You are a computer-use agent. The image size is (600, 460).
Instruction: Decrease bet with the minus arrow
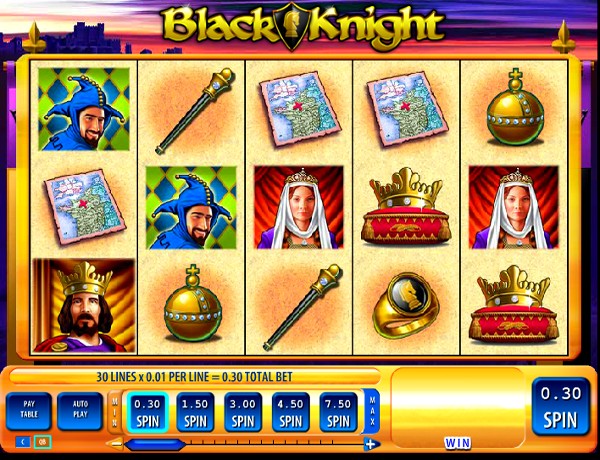click(x=114, y=444)
